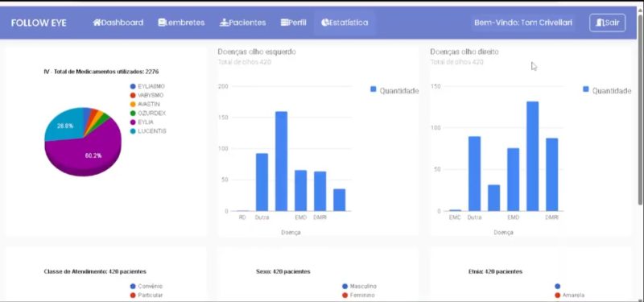
Task: Click Classe de Atendimento: 420 pacientes title
Action: pos(95,271)
